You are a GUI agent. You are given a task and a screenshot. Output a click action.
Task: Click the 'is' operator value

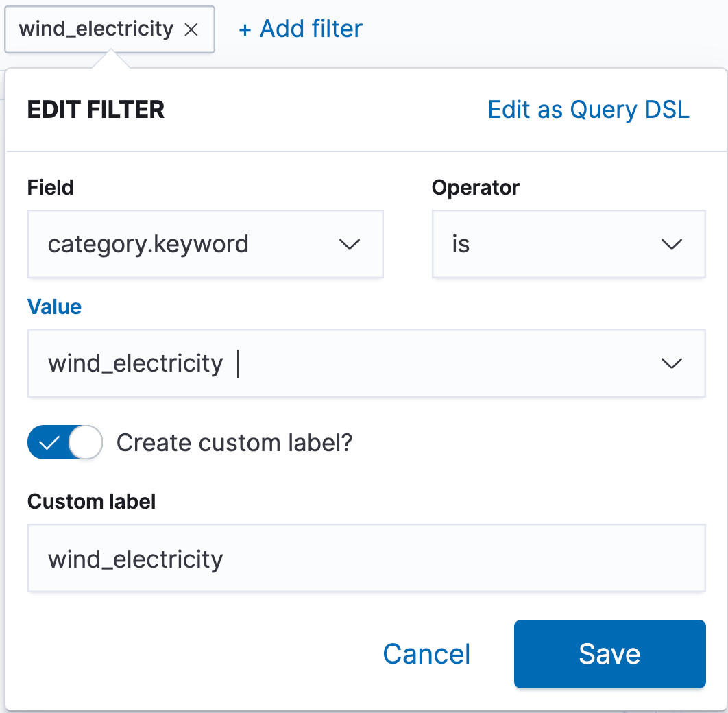coord(461,244)
